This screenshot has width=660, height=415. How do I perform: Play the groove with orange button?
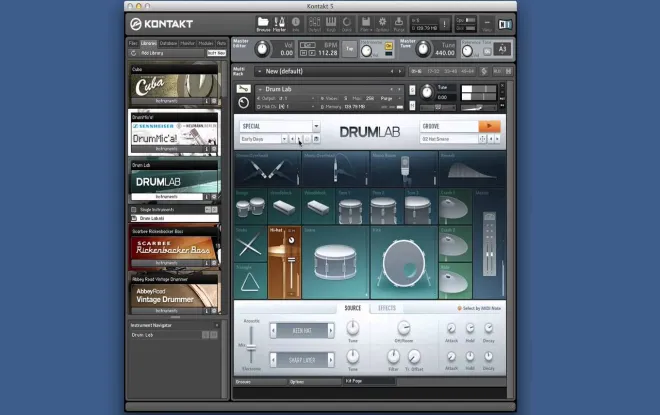pos(489,126)
